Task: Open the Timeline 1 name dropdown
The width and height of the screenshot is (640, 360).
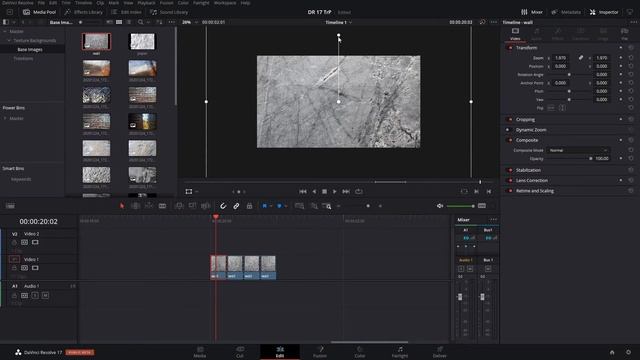Action: coord(338,22)
